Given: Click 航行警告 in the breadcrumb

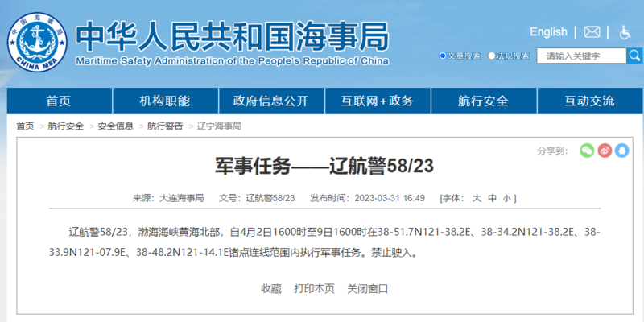Looking at the screenshot, I should [164, 126].
